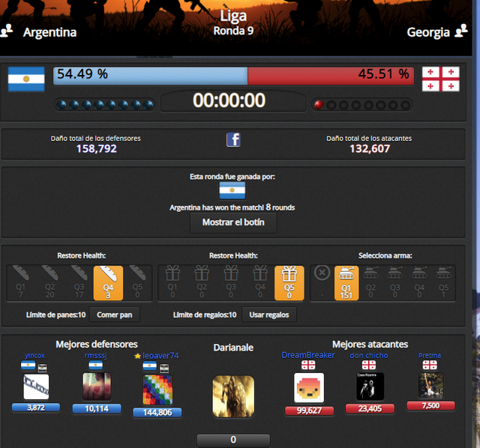
Task: Select Q1 tank weapon with 151
Action: coord(346,283)
